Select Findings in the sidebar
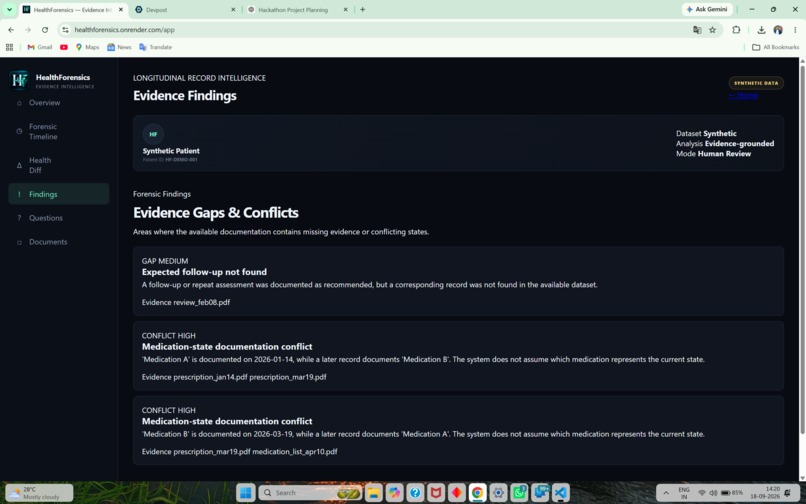This screenshot has height=504, width=806. [59, 194]
